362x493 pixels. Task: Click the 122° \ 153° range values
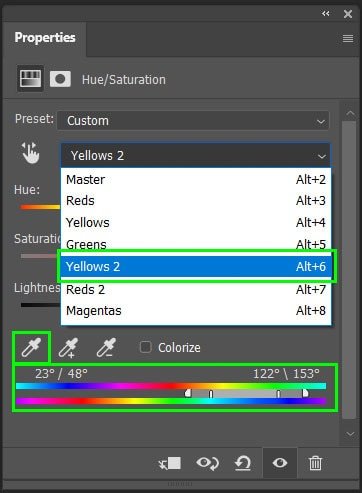(x=286, y=374)
